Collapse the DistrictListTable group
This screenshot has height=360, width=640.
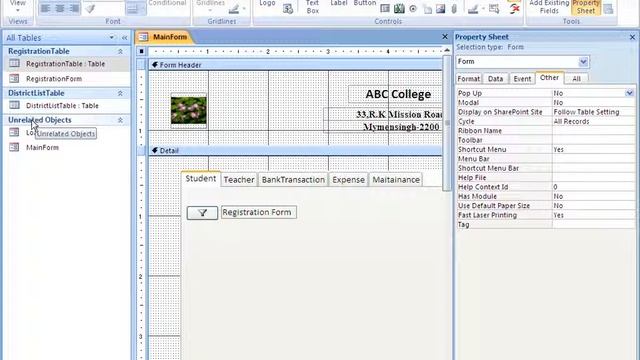click(x=120, y=93)
